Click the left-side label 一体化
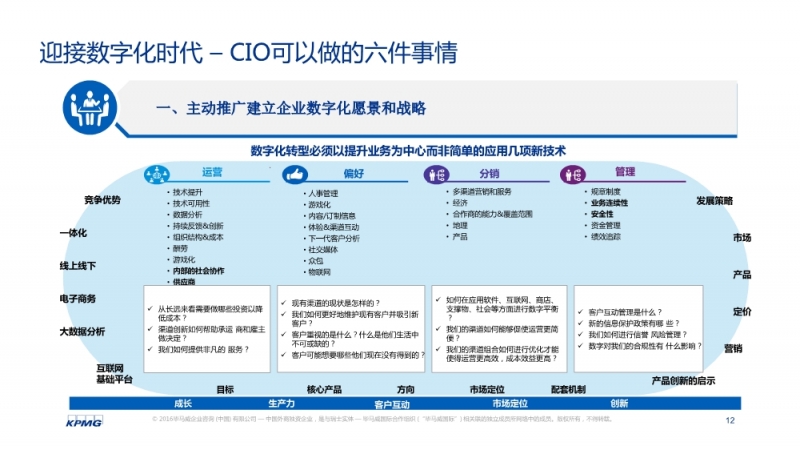 [x=73, y=233]
